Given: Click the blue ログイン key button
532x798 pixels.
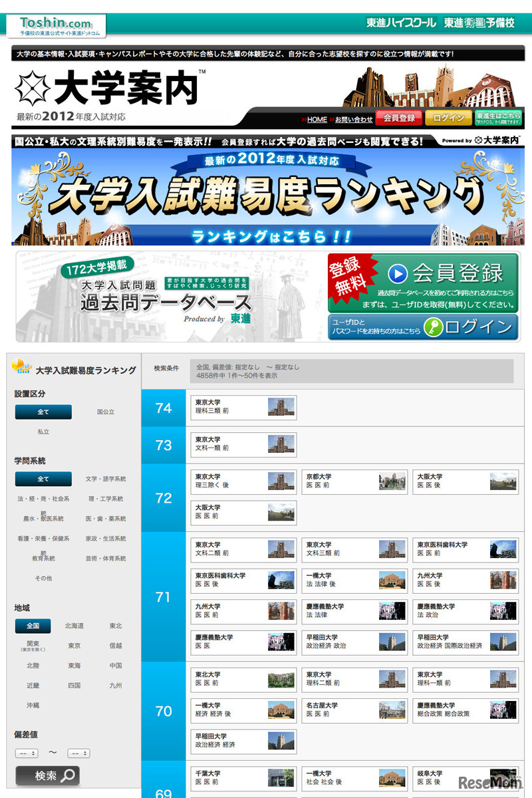Looking at the screenshot, I should [x=423, y=327].
